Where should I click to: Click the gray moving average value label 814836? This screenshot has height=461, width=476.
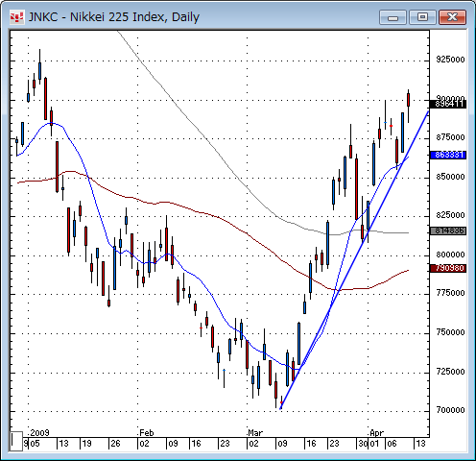click(448, 230)
